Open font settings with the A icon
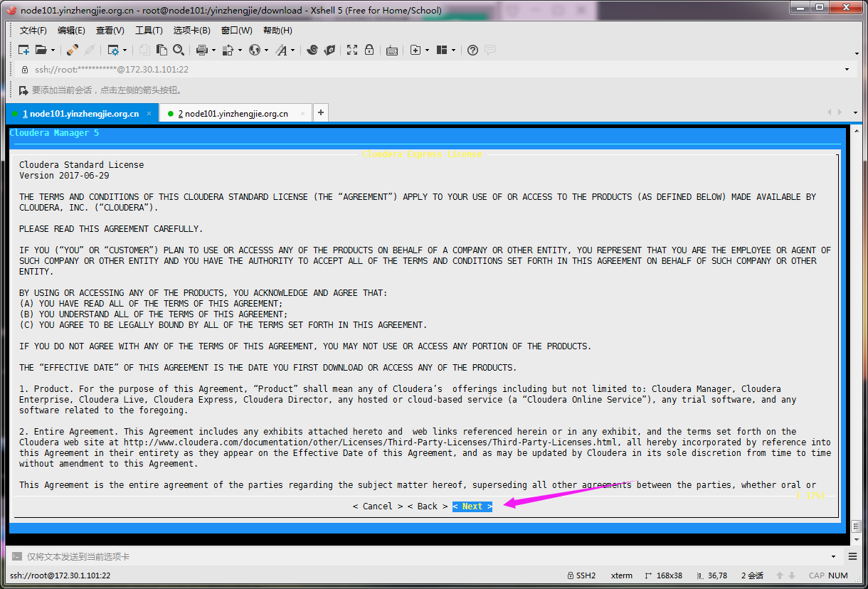 (x=281, y=50)
